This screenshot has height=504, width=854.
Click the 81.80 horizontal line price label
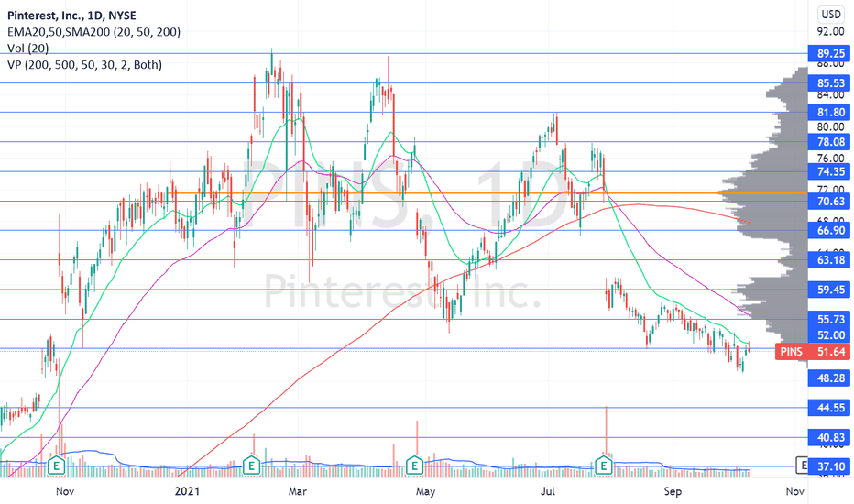pyautogui.click(x=828, y=112)
